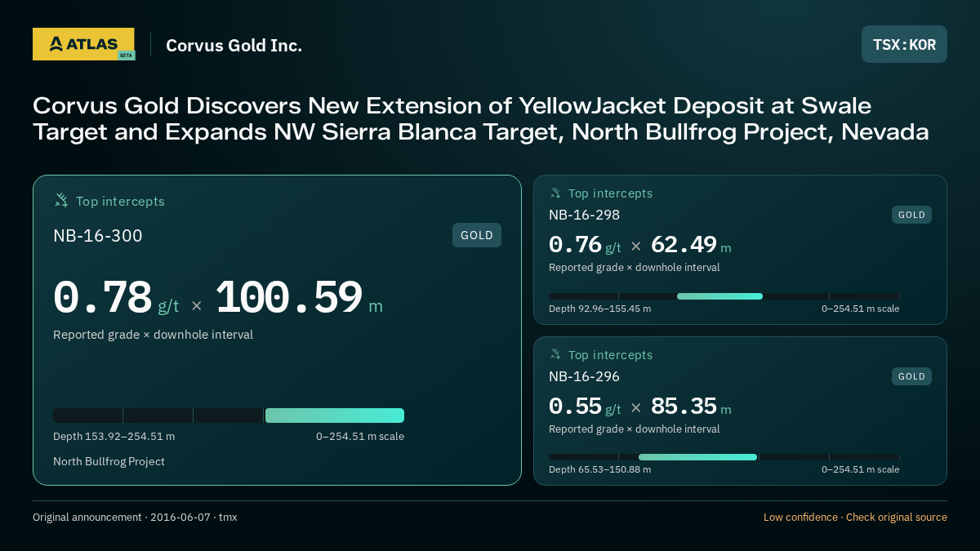Click Depth 92.96–155.45 m label
The width and height of the screenshot is (980, 551).
[599, 309]
